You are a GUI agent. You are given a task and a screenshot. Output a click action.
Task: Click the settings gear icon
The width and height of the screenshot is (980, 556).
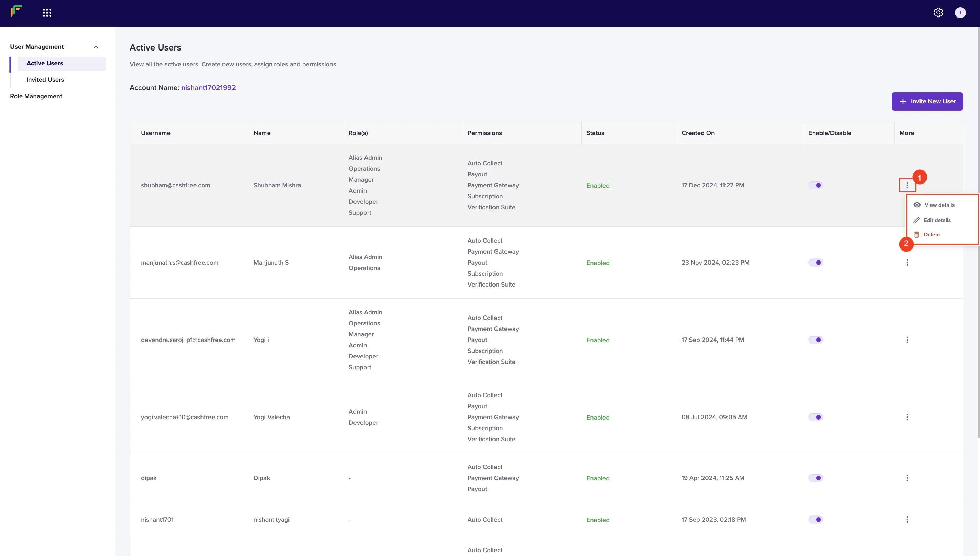[x=938, y=13]
